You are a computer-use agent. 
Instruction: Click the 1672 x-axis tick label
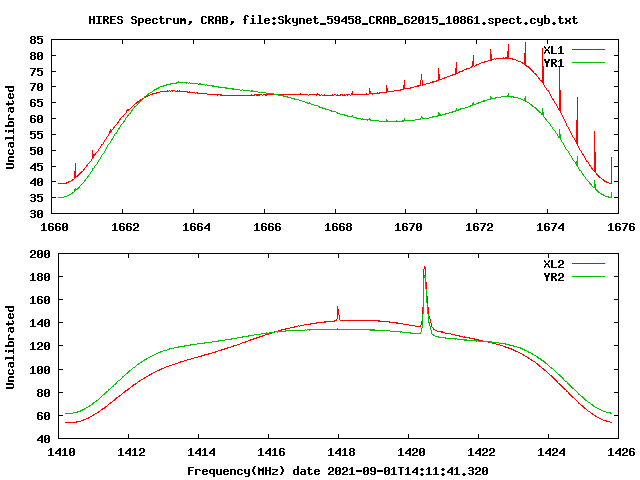tap(479, 227)
